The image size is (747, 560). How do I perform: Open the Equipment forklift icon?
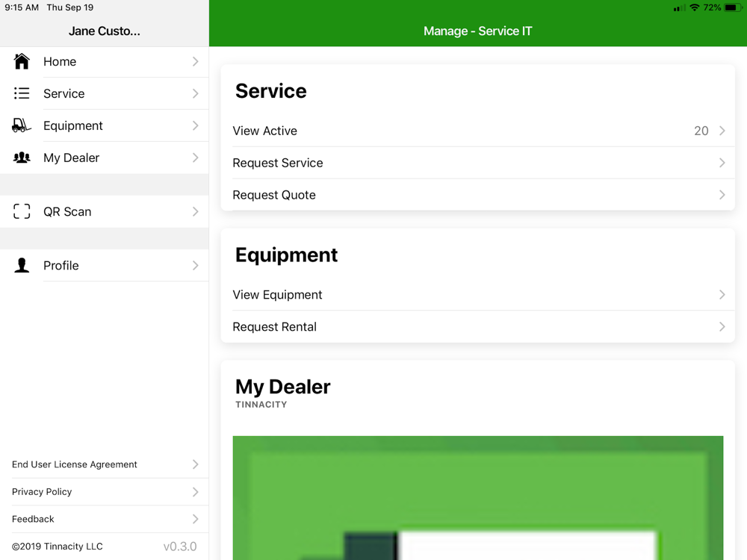(22, 125)
